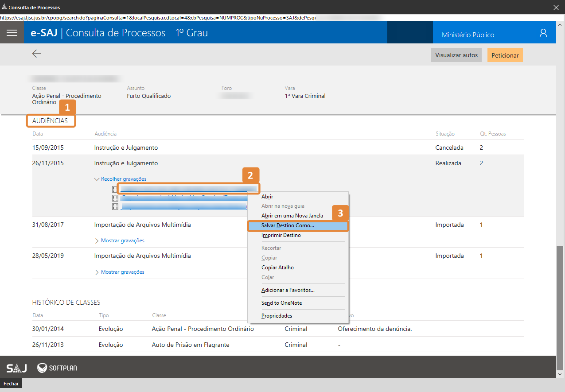565x392 pixels.
Task: Click the second recording film icon
Action: 115,198
